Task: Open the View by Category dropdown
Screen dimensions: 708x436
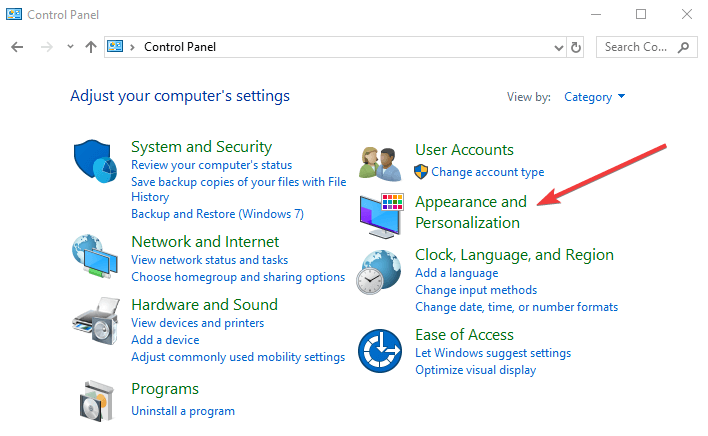Action: [595, 97]
